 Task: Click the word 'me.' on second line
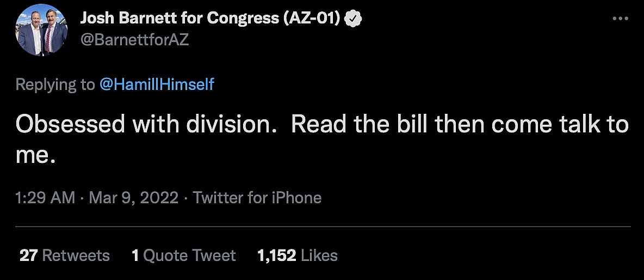[36, 156]
